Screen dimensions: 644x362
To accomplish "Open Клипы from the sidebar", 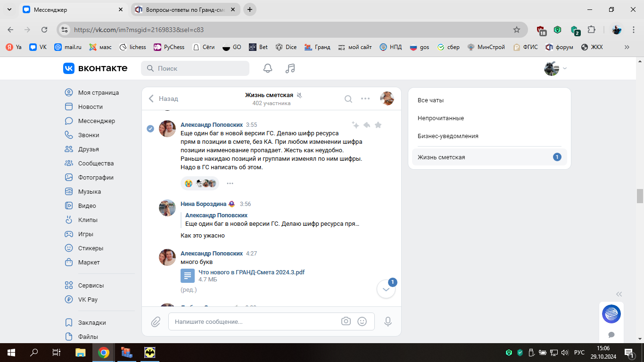I will click(x=82, y=220).
